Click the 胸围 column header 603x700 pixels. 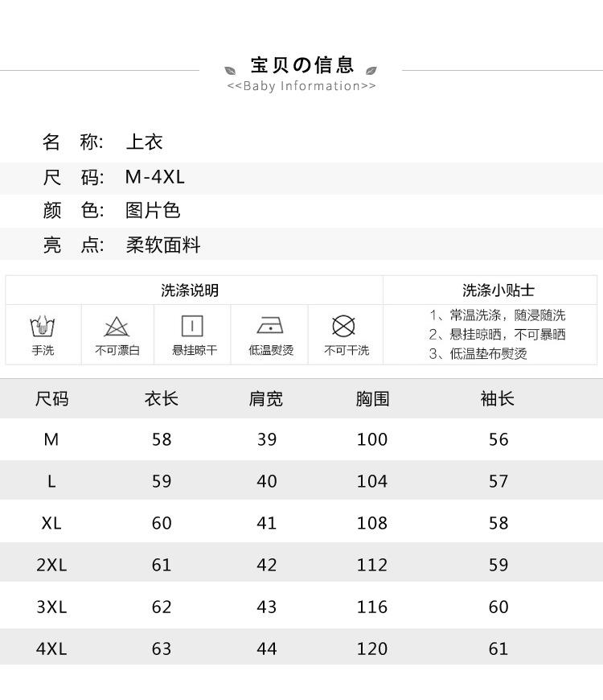click(372, 399)
